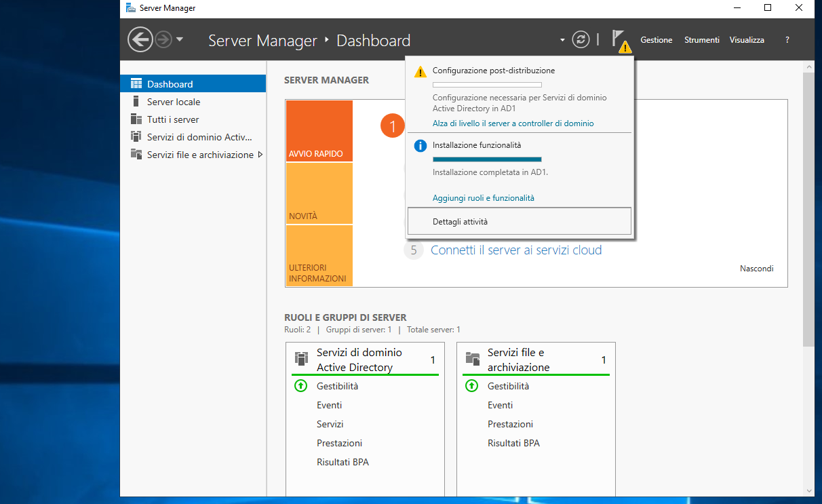Click the Tutti i server sidebar icon
The image size is (822, 504).
(x=136, y=119)
